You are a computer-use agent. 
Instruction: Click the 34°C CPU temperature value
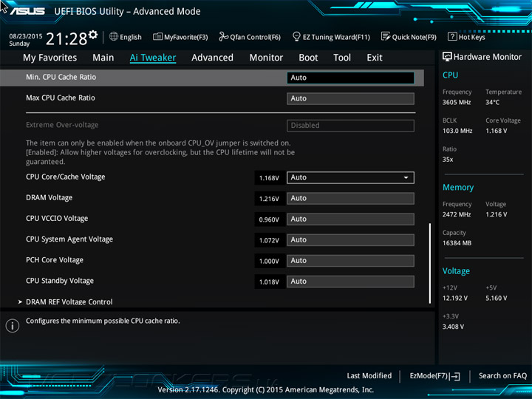click(492, 102)
